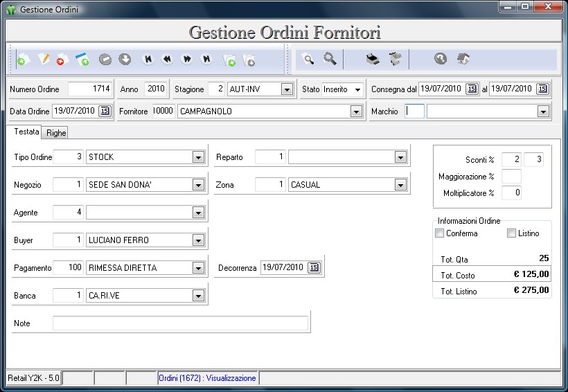568x392 pixels.
Task: Click the Stagione code field
Action: [217, 89]
